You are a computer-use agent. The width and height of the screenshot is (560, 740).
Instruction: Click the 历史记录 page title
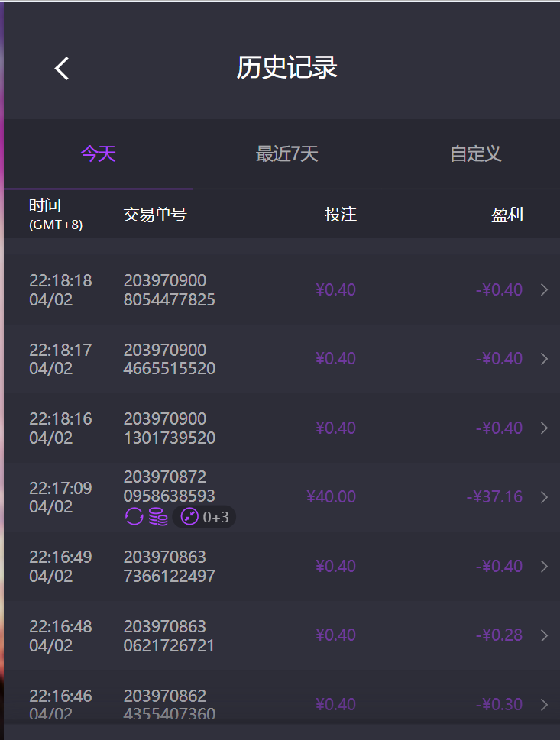286,68
